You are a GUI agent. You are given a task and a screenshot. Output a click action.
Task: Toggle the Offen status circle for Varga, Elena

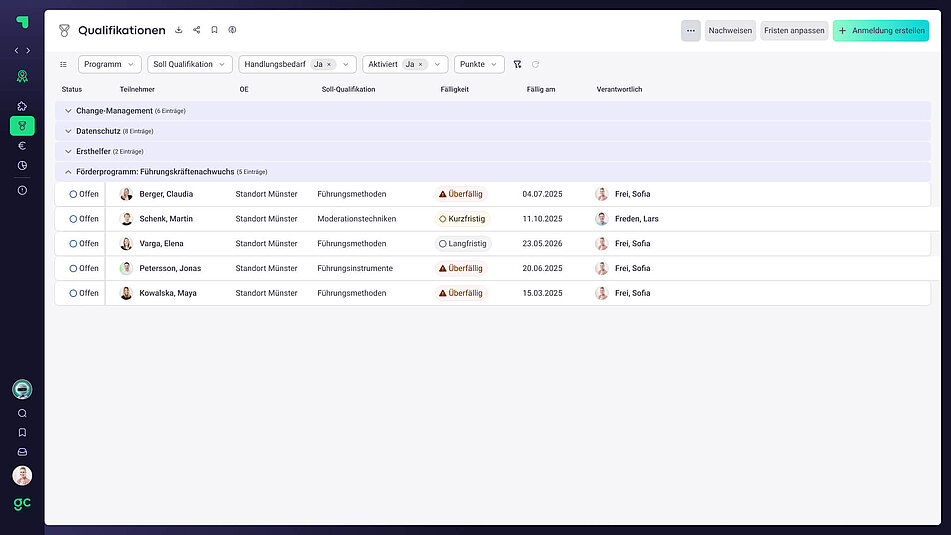73,244
